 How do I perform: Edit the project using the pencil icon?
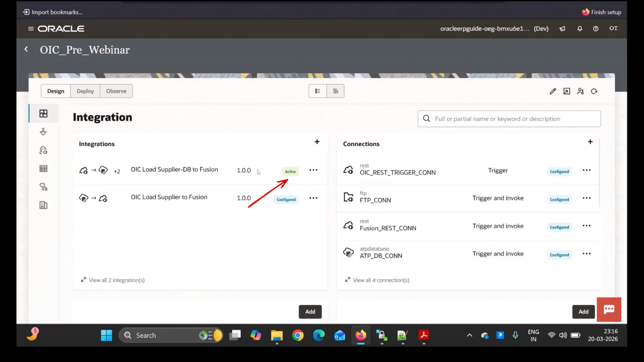[552, 91]
